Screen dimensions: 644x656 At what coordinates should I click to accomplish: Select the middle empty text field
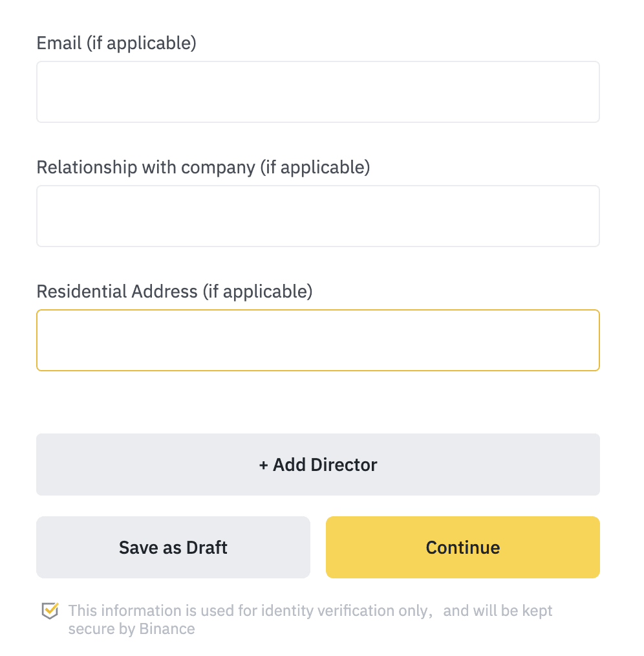click(318, 216)
